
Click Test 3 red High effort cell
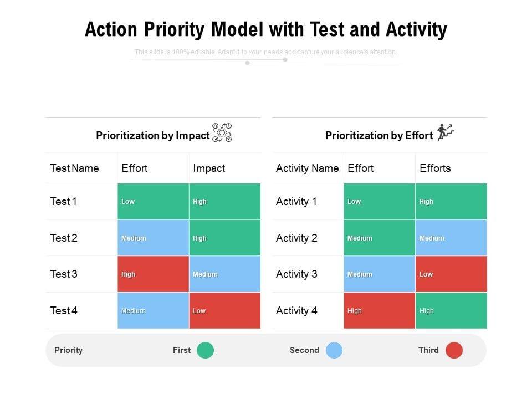pyautogui.click(x=153, y=274)
